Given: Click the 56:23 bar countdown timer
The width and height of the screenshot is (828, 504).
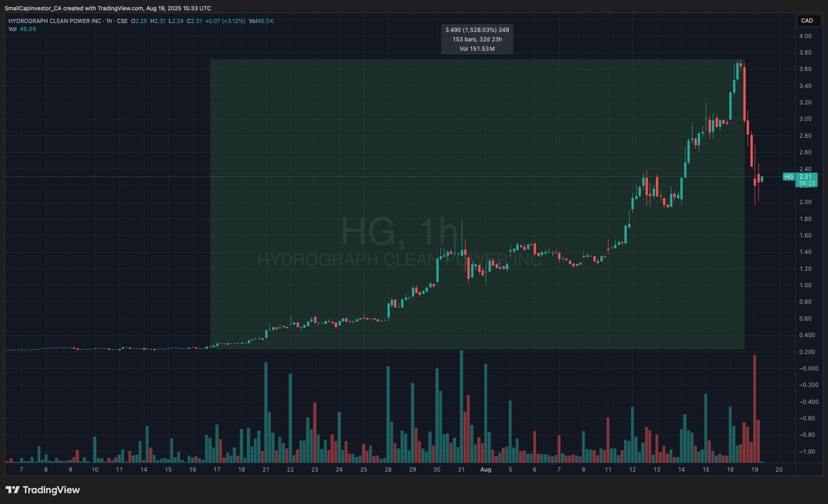Looking at the screenshot, I should click(807, 183).
